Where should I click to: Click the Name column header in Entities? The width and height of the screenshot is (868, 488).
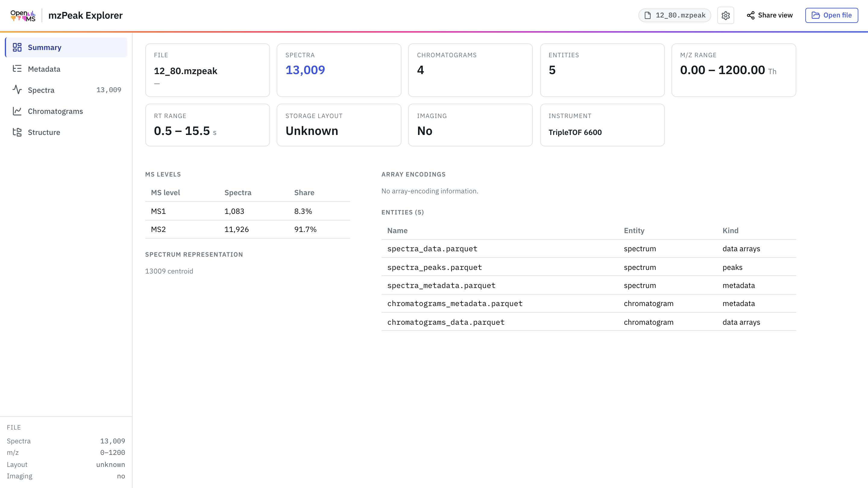(397, 231)
